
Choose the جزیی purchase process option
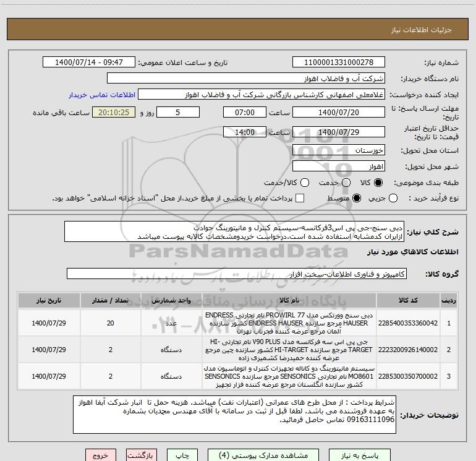click(393, 198)
